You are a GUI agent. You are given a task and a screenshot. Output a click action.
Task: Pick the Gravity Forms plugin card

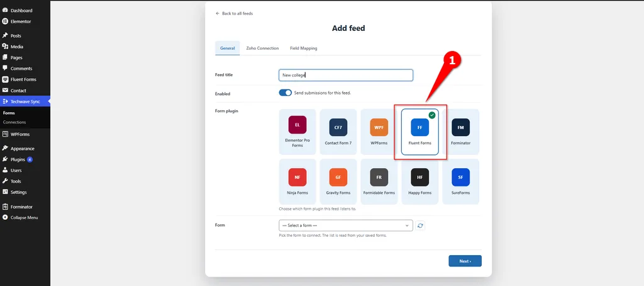[x=338, y=181]
